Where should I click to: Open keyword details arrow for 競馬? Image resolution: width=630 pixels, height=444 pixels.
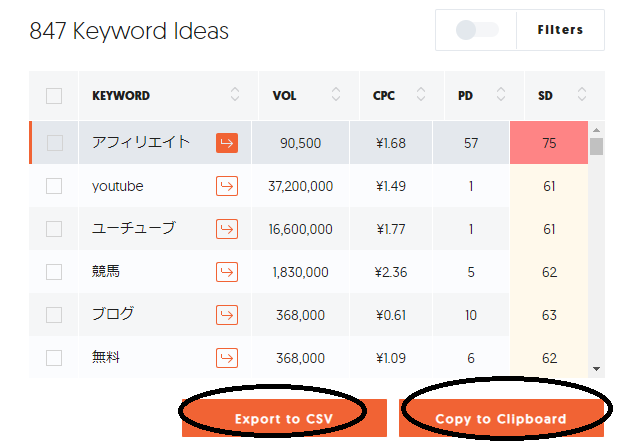coord(227,272)
